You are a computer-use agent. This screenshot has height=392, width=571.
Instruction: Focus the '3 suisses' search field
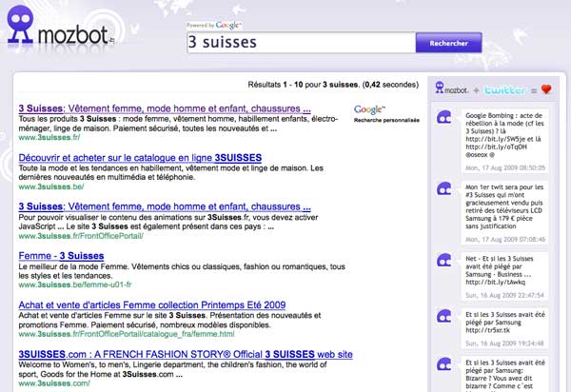tap(301, 43)
